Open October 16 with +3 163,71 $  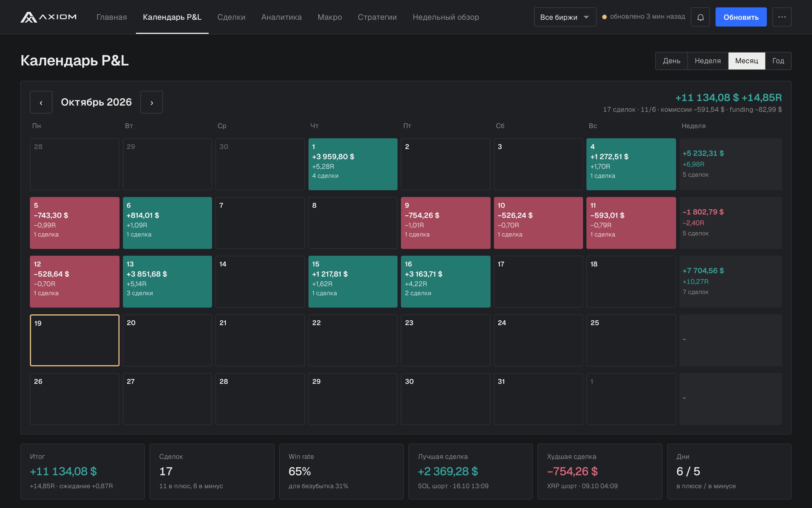(x=446, y=282)
